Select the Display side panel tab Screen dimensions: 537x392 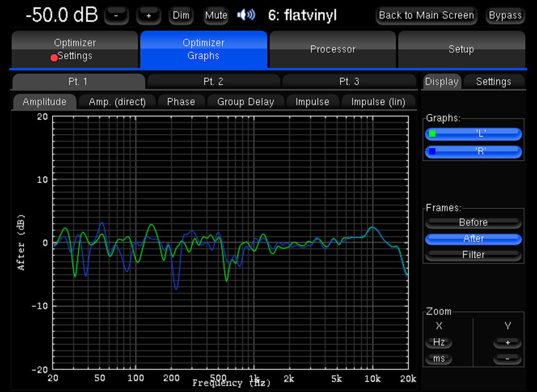click(x=442, y=81)
